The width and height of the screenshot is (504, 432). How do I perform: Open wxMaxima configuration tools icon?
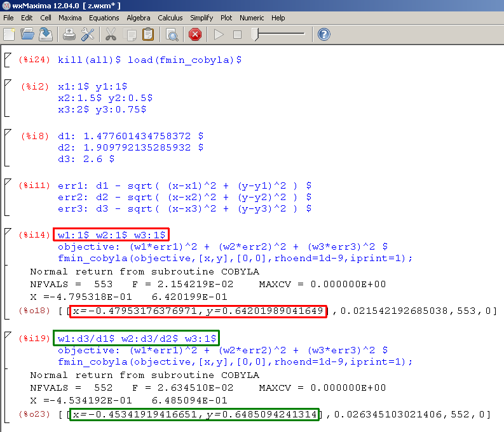tap(88, 34)
